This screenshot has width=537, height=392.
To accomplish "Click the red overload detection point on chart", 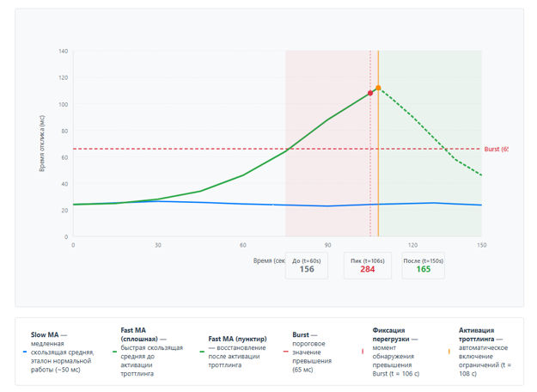I will (x=370, y=93).
